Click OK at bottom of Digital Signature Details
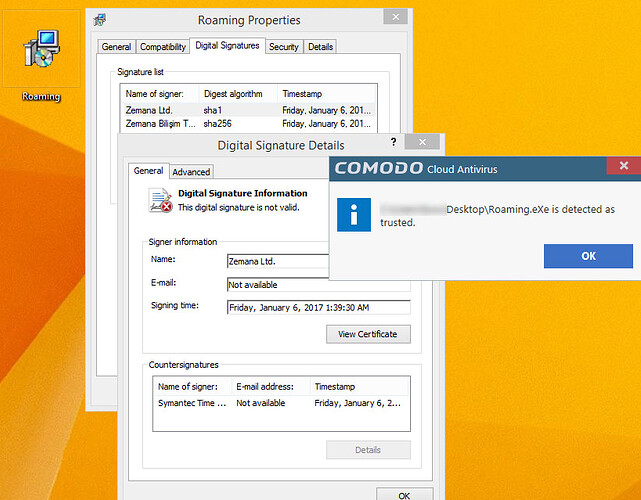 point(404,494)
